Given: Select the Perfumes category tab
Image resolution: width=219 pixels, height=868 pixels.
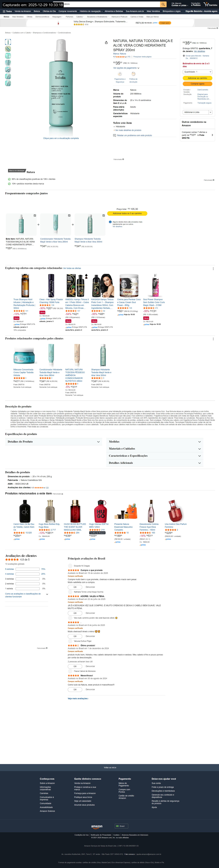Looking at the screenshot, I should coord(69,17).
